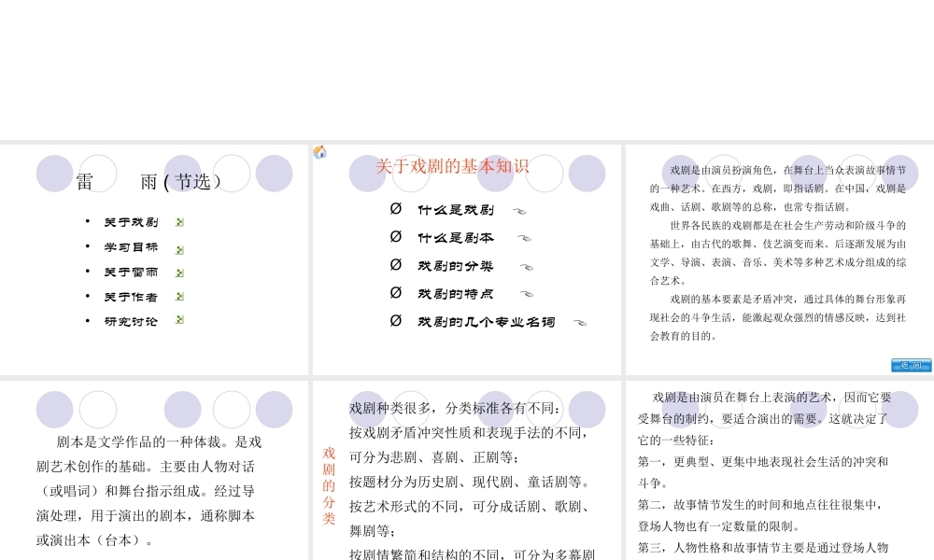Click the hand pointer icon next to 什么是剧本

(x=524, y=238)
